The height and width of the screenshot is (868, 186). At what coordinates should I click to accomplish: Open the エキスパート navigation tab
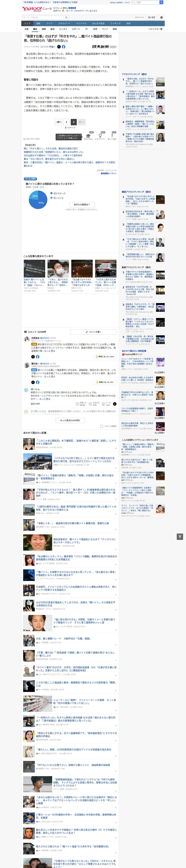pyautogui.click(x=64, y=23)
